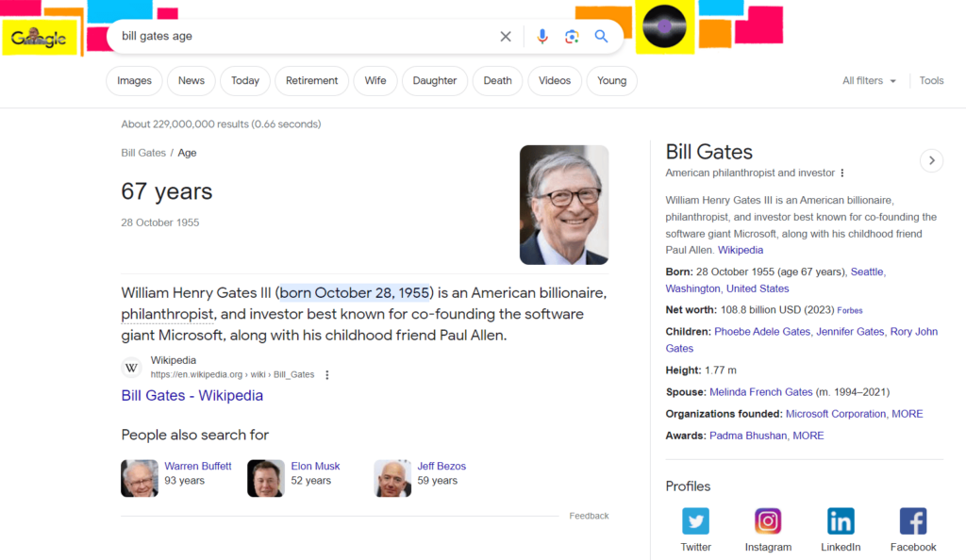Image resolution: width=966 pixels, height=560 pixels.
Task: Open Google Lens image search
Action: coord(572,36)
